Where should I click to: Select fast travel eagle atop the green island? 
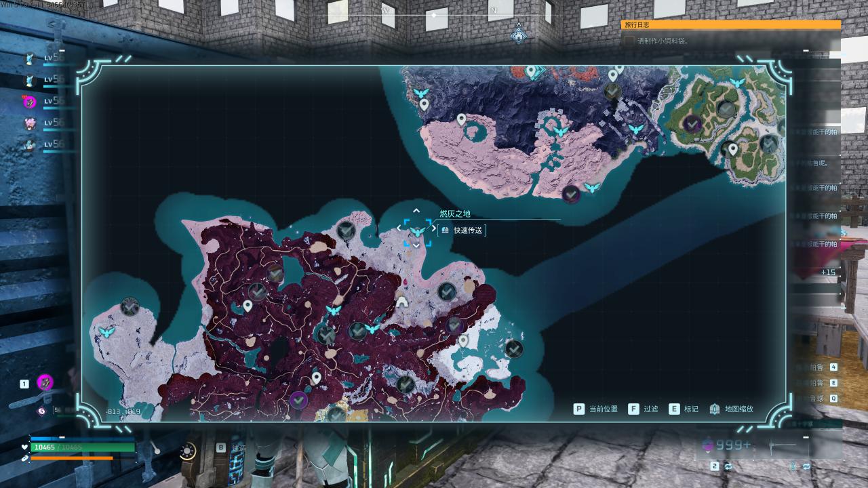[737, 83]
